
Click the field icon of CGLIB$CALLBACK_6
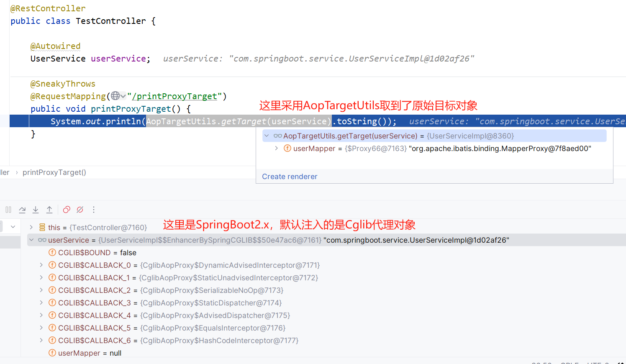coord(52,340)
